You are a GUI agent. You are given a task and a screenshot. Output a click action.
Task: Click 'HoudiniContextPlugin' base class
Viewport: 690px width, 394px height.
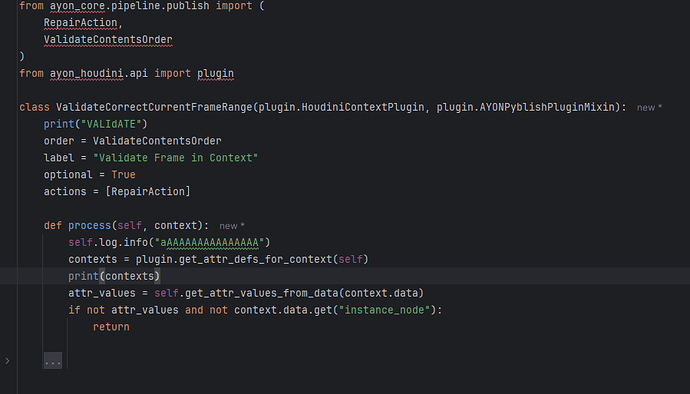[x=363, y=107]
